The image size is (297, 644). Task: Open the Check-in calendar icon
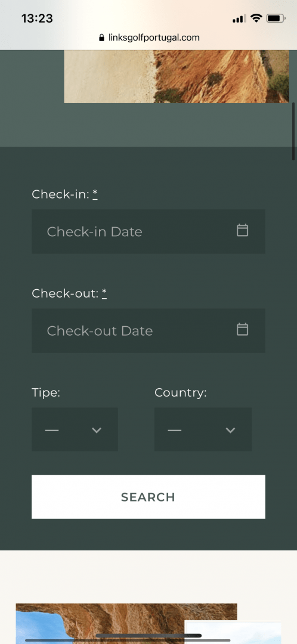tap(242, 230)
